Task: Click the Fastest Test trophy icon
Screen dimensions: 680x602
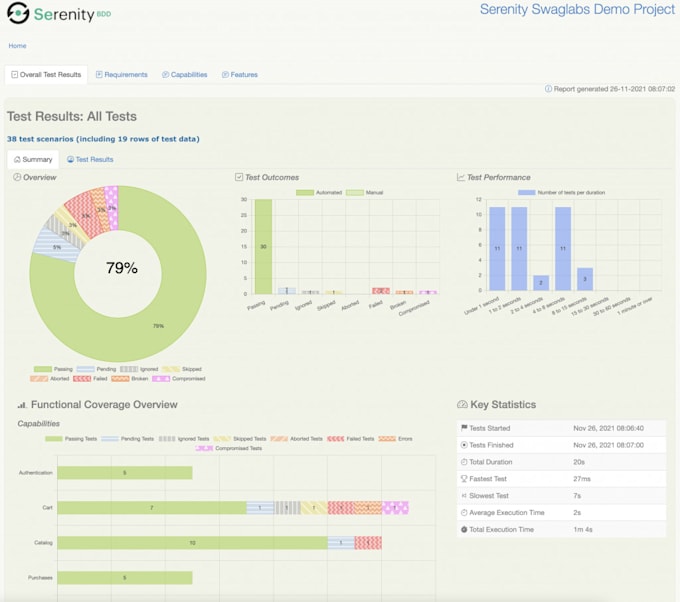Action: point(463,478)
